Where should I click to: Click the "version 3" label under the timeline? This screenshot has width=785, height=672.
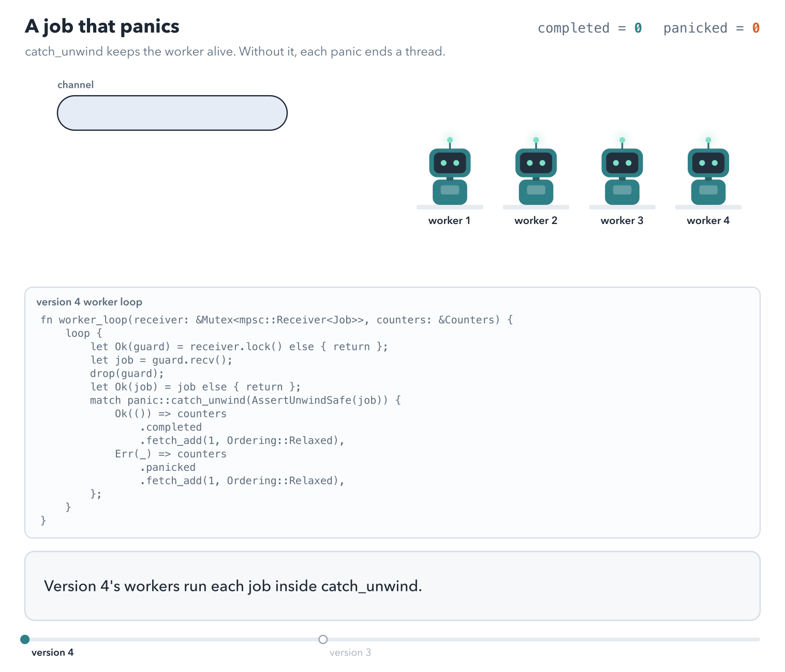pyautogui.click(x=350, y=653)
